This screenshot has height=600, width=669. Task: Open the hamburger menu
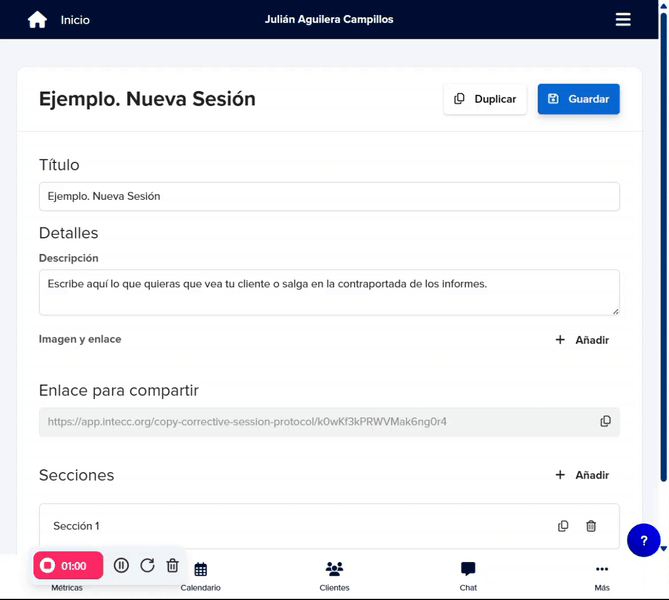pos(623,19)
